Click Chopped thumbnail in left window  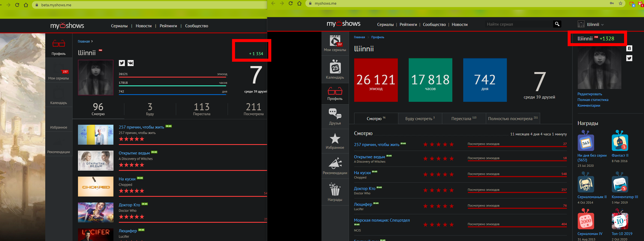click(x=96, y=186)
